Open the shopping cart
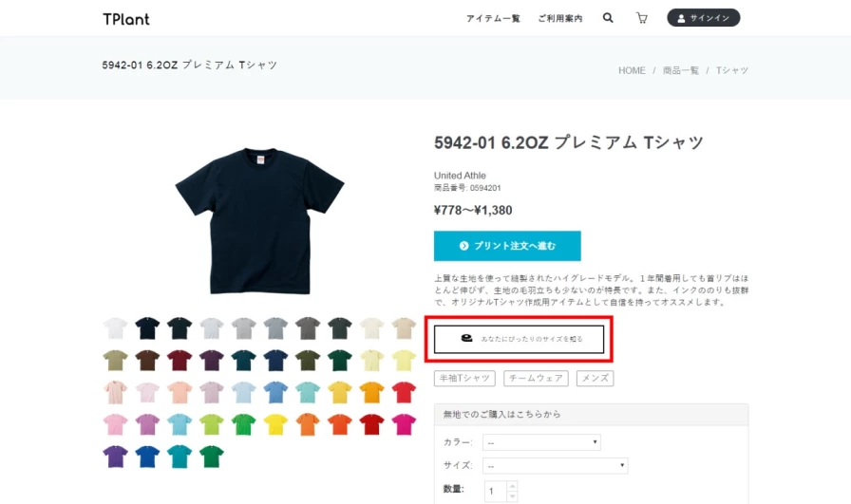Image resolution: width=851 pixels, height=504 pixels. (642, 18)
